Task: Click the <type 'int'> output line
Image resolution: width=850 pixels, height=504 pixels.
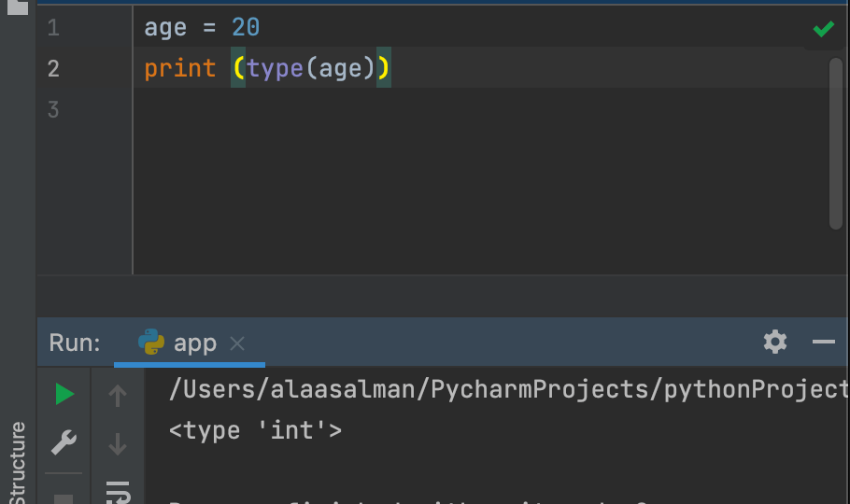Action: click(255, 430)
